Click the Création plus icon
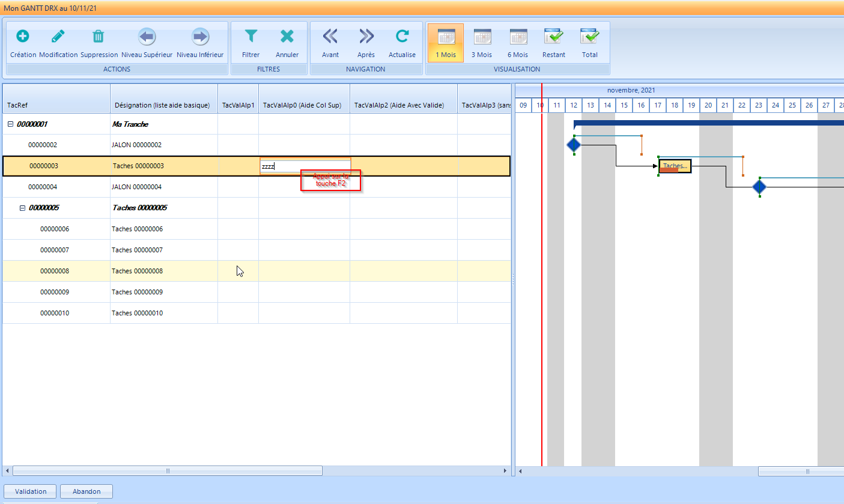Image resolution: width=844 pixels, height=504 pixels. click(22, 37)
